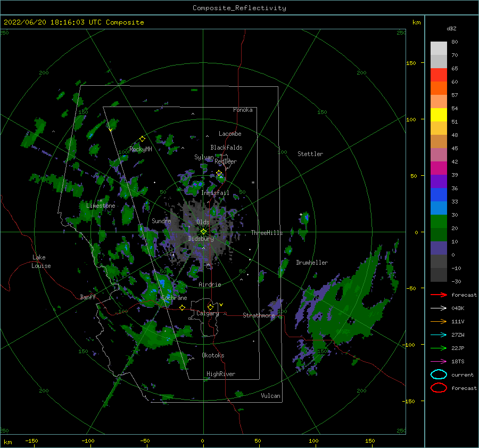479x448 pixels.
Task: Click the ThreeHills label
Action: click(x=267, y=233)
